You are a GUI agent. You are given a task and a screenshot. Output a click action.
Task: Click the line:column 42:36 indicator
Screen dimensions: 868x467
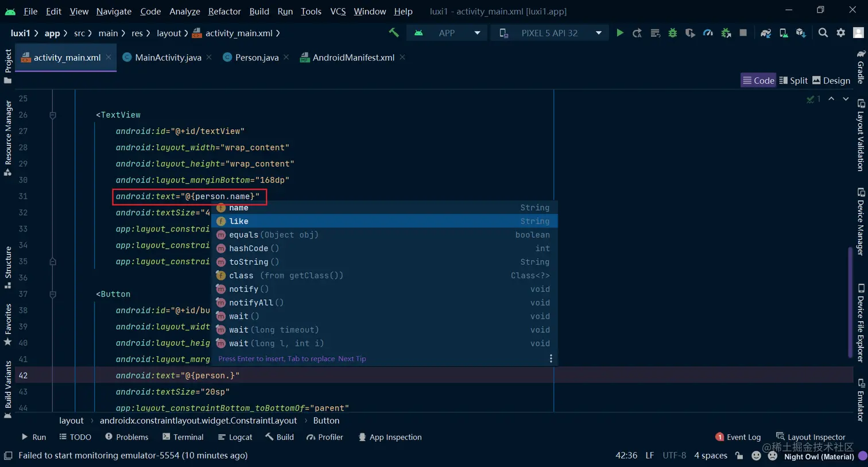click(626, 456)
